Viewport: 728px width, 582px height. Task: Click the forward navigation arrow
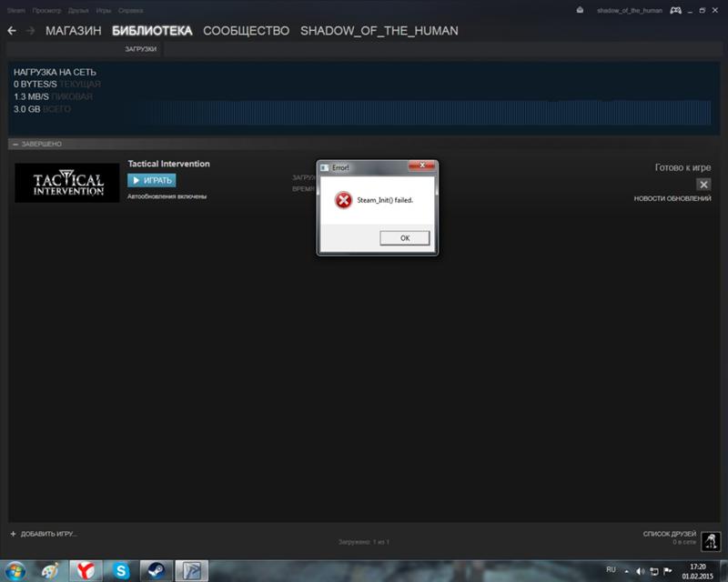pyautogui.click(x=31, y=31)
